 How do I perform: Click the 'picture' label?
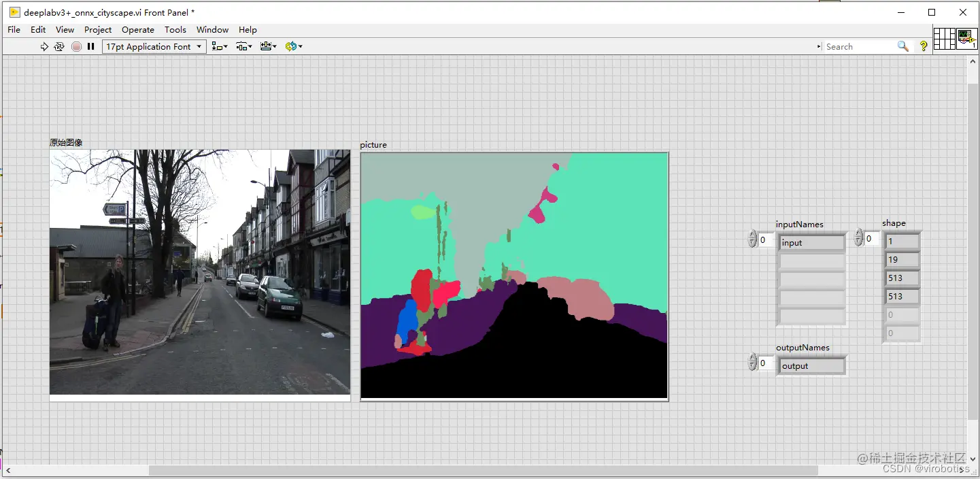[x=373, y=144]
